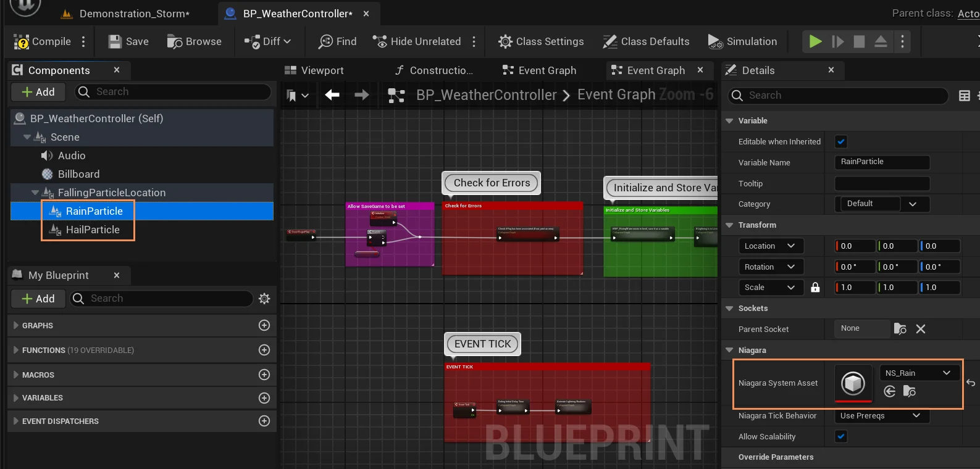Toggle Editable when Inherited checkbox
Image resolution: width=980 pixels, height=469 pixels.
pos(841,142)
